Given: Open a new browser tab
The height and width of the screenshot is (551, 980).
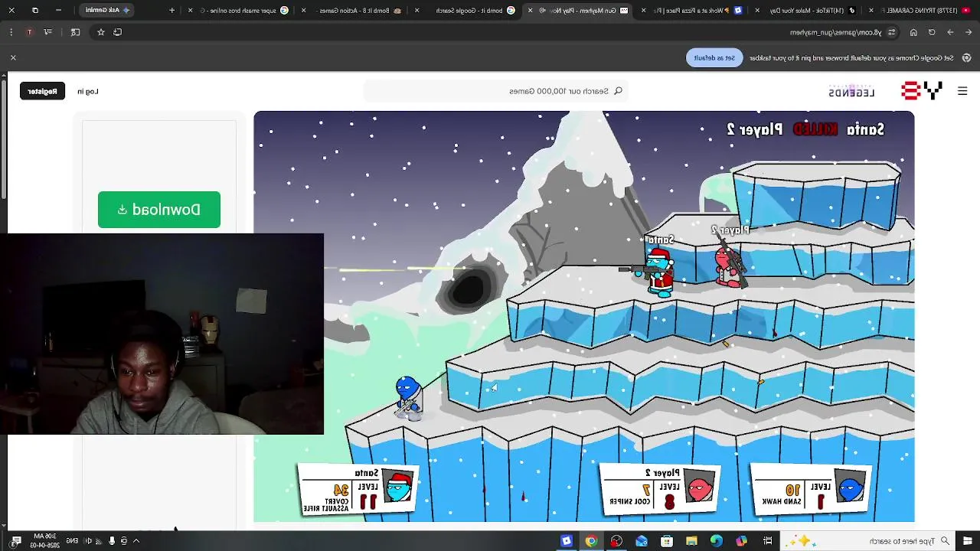Looking at the screenshot, I should pyautogui.click(x=171, y=10).
